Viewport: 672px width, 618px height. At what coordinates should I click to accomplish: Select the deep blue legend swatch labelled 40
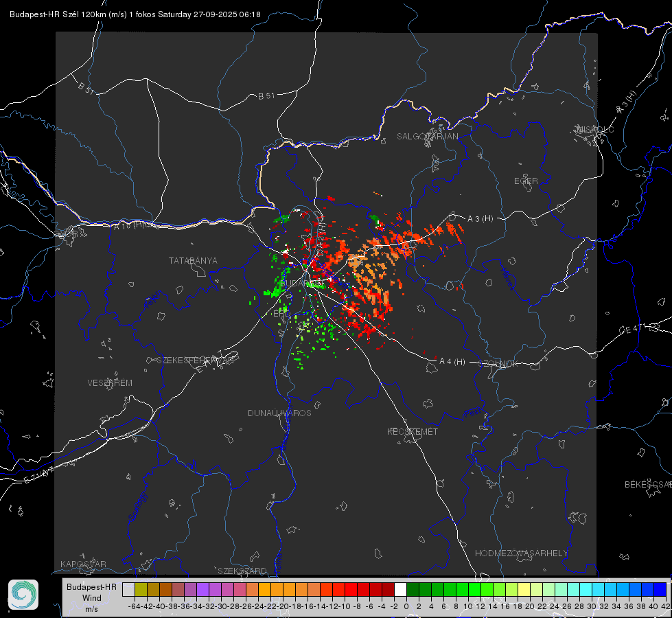[x=660, y=589]
